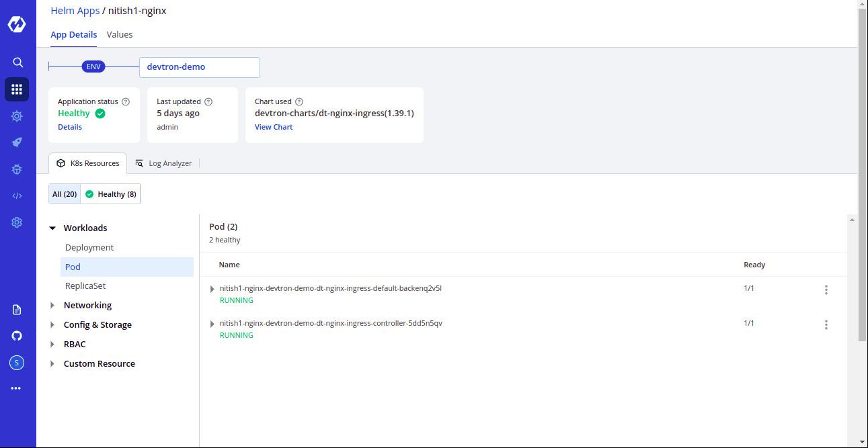The width and height of the screenshot is (868, 448).
Task: Open search from the left sidebar
Action: [17, 62]
